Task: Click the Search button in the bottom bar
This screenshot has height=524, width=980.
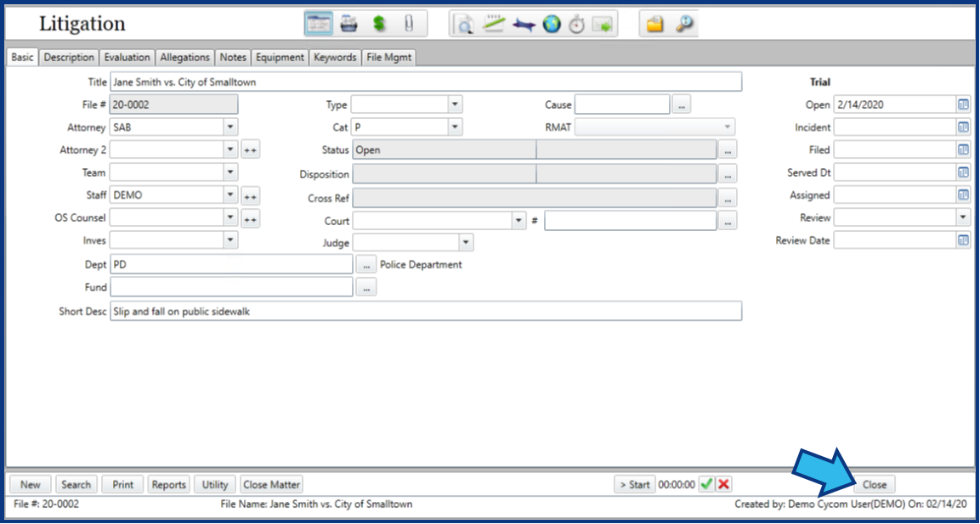Action: (x=76, y=484)
